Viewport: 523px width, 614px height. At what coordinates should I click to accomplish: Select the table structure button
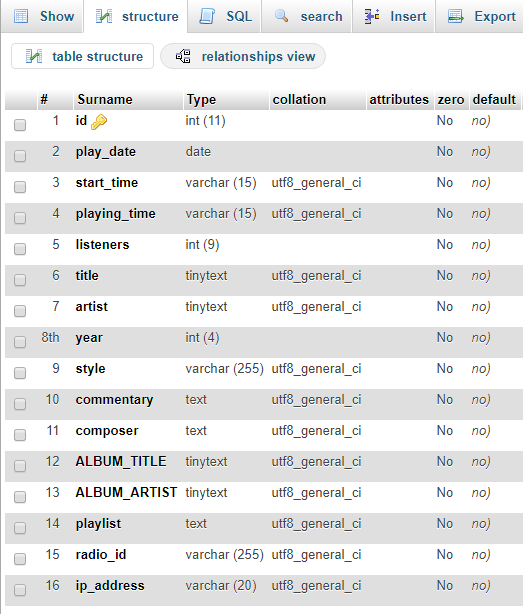pyautogui.click(x=83, y=56)
